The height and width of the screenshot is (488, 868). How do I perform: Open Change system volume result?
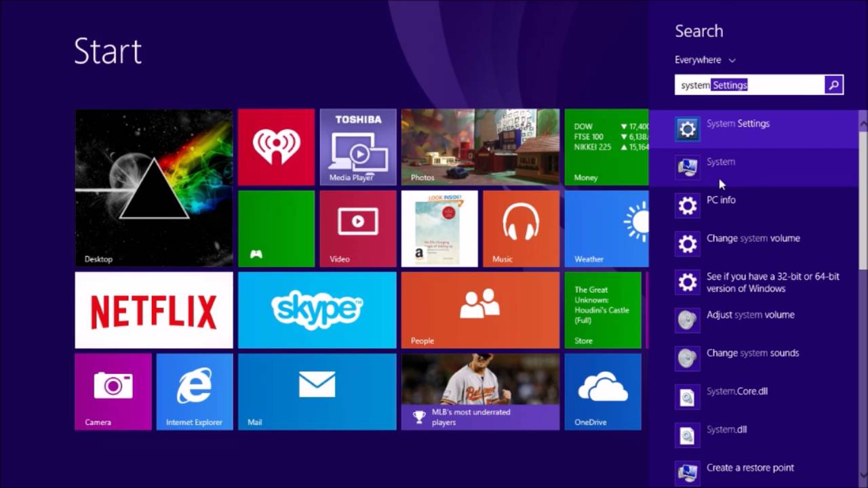(x=754, y=243)
